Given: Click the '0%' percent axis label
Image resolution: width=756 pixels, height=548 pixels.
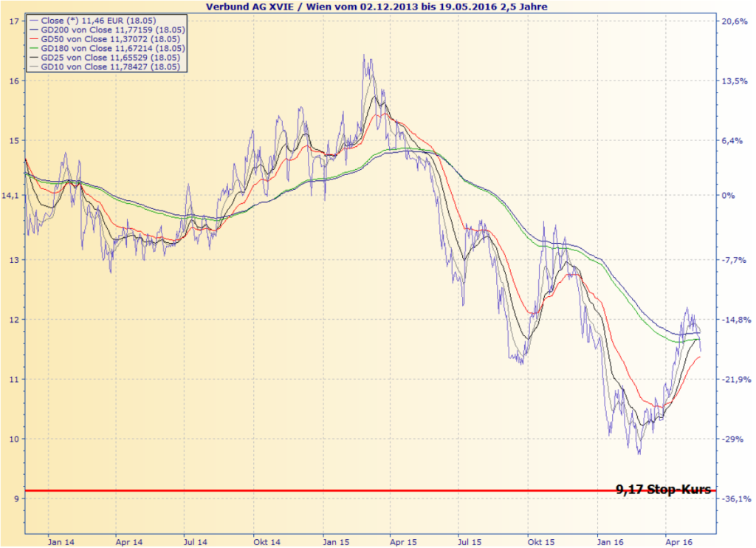Looking at the screenshot, I should click(728, 196).
